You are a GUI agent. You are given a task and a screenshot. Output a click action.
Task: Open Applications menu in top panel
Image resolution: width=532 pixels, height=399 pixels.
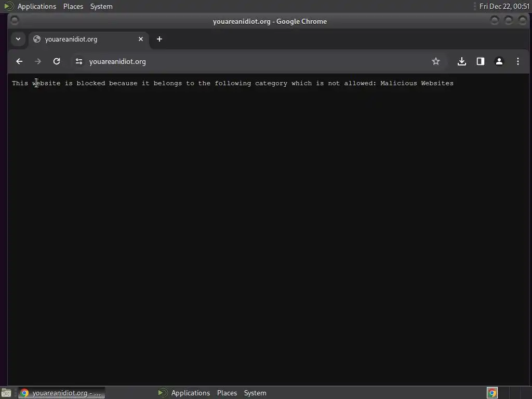click(x=37, y=6)
